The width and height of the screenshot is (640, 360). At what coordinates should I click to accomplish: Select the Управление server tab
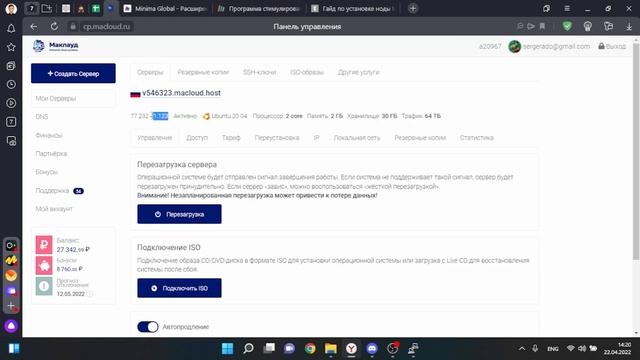(155, 138)
